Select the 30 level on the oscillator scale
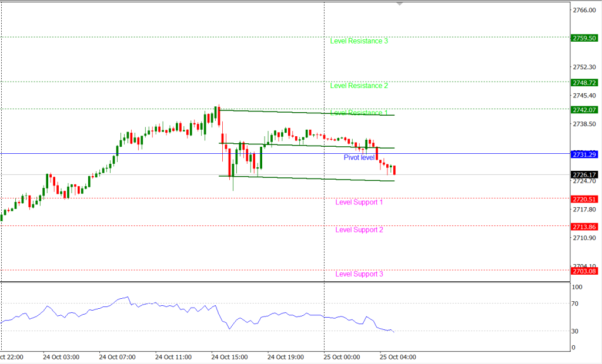The image size is (602, 364). tap(576, 331)
